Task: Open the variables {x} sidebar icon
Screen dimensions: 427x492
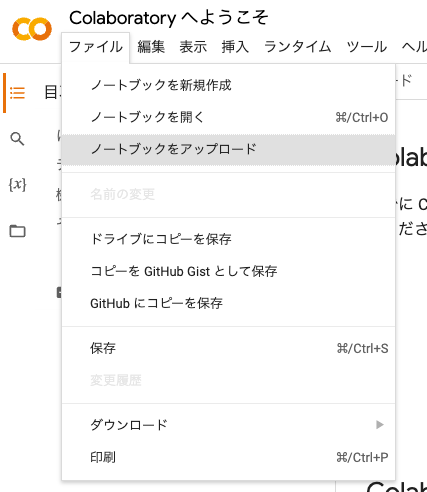Action: tap(17, 184)
